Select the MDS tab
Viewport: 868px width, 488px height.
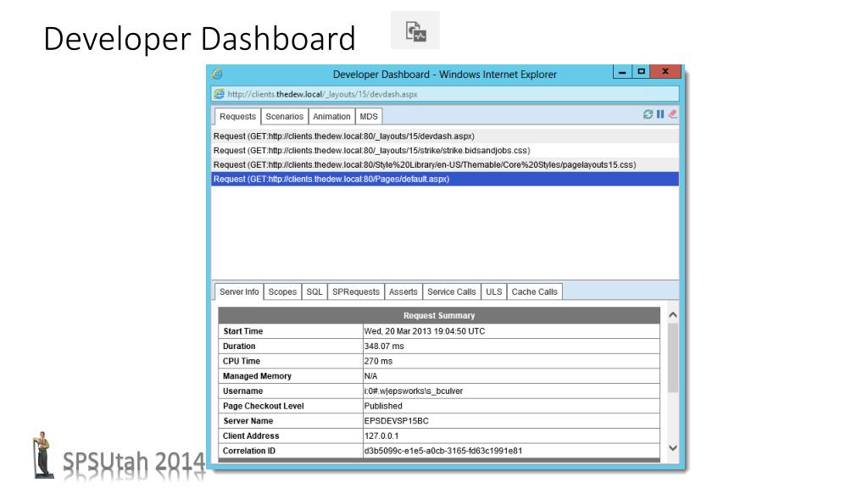tap(369, 117)
